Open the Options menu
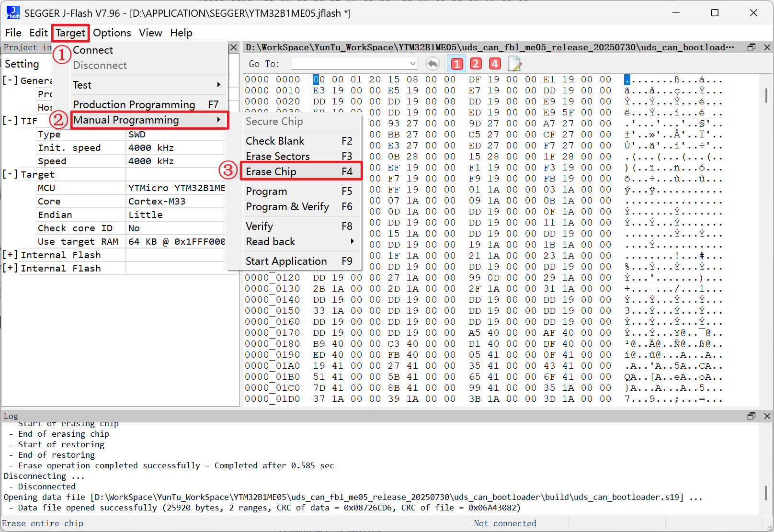 click(112, 33)
